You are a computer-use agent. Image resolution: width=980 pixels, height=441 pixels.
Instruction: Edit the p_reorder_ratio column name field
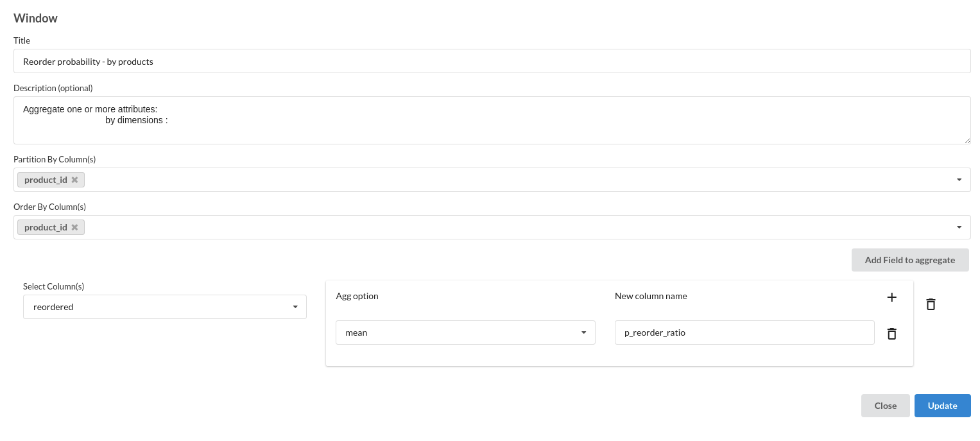pos(744,333)
